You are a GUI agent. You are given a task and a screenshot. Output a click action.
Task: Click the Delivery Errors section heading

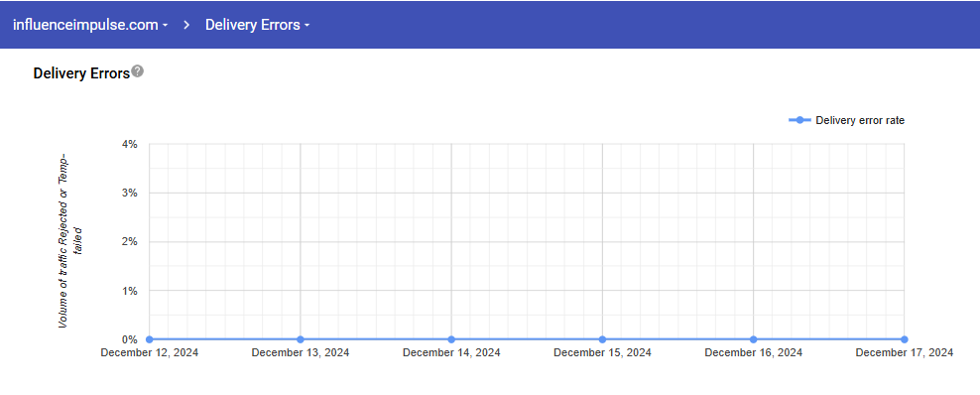(x=81, y=73)
